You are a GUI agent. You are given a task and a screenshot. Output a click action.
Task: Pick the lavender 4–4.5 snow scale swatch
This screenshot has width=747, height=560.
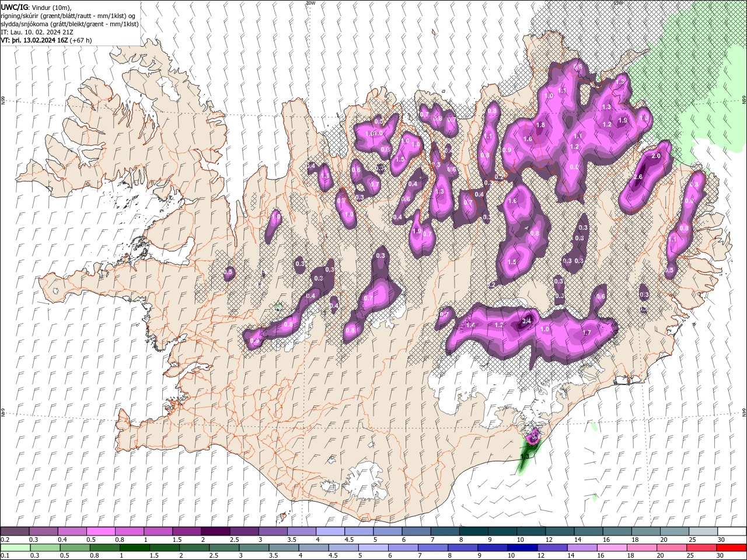pyautogui.click(x=330, y=531)
